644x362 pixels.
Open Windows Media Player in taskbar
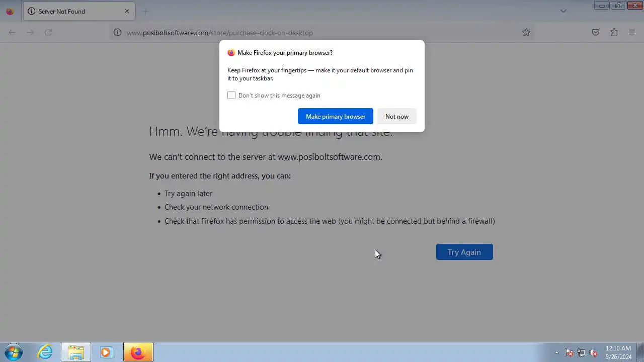(107, 352)
